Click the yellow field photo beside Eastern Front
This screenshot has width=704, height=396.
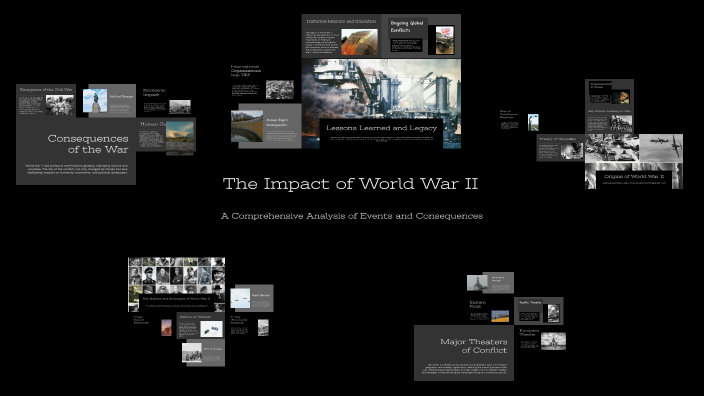(500, 316)
